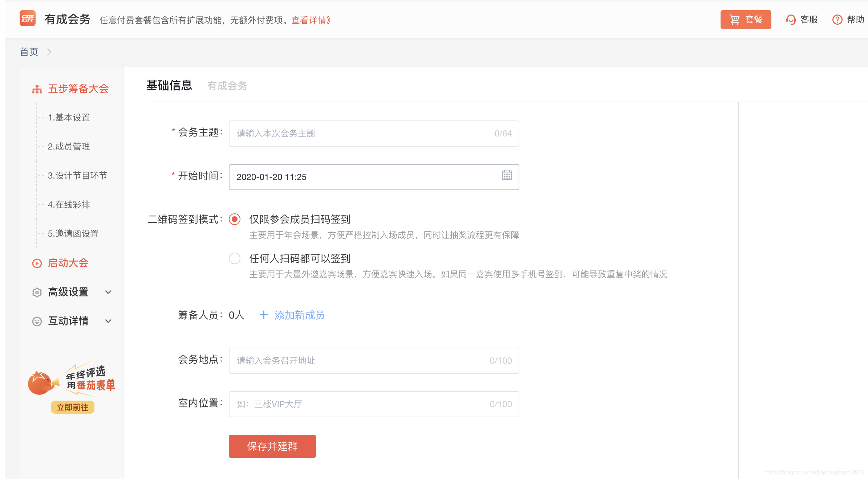Click the 启动大会 play icon
Image resolution: width=868 pixels, height=479 pixels.
tap(37, 263)
